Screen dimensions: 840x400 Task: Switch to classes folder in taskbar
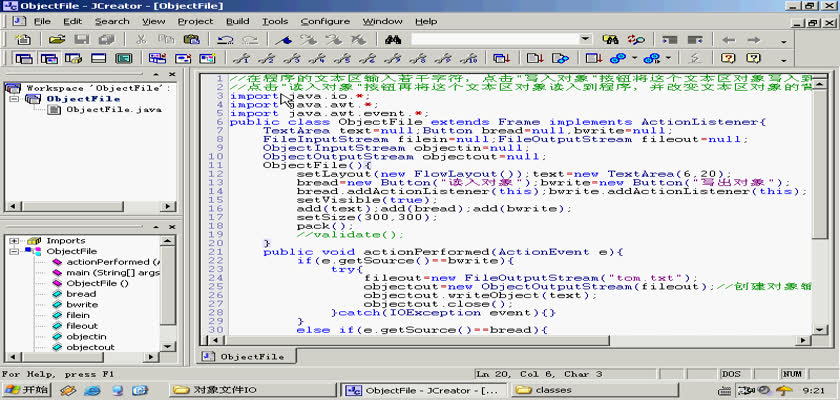[x=595, y=390]
